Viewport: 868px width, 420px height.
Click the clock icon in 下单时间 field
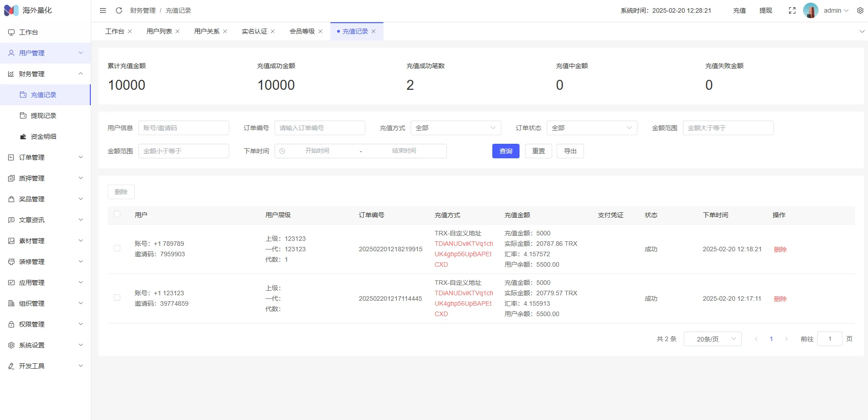click(282, 151)
